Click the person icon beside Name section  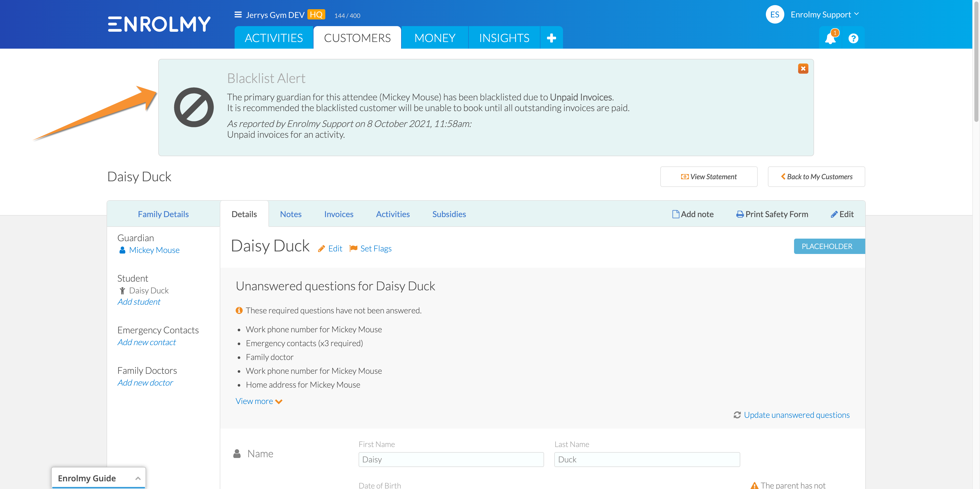(237, 453)
